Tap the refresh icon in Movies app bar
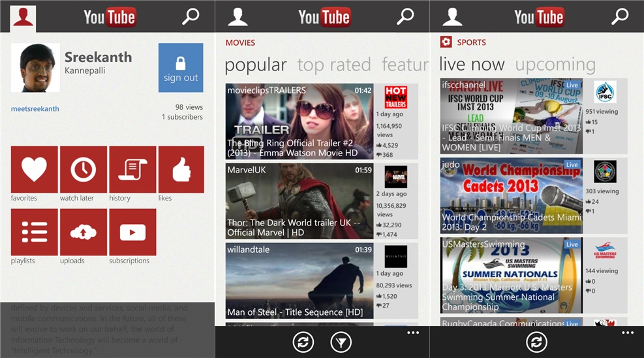 point(303,342)
